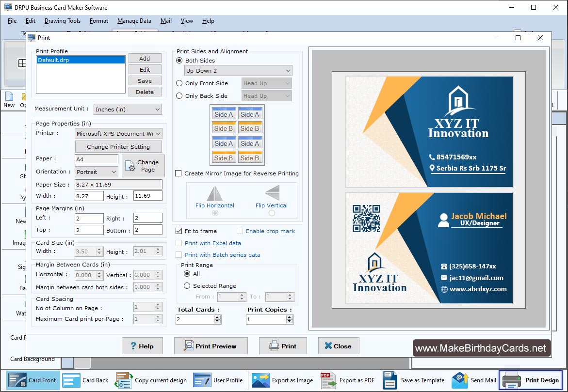The image size is (568, 392).
Task: Click Export as Image icon
Action: 261,380
